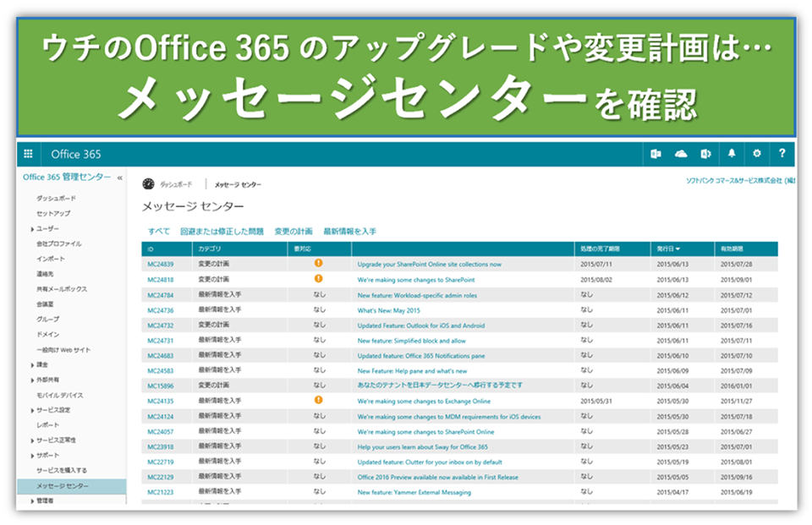Screen dimensions: 812x525
Task: Select the 最新情報を入手 filter tab
Action: coord(349,232)
